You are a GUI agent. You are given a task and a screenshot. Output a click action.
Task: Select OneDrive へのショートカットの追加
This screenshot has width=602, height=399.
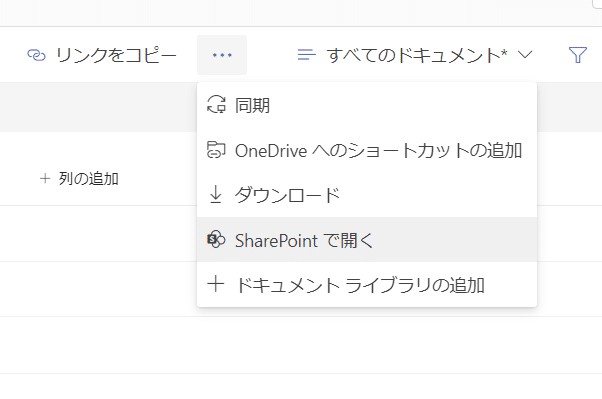[367, 150]
